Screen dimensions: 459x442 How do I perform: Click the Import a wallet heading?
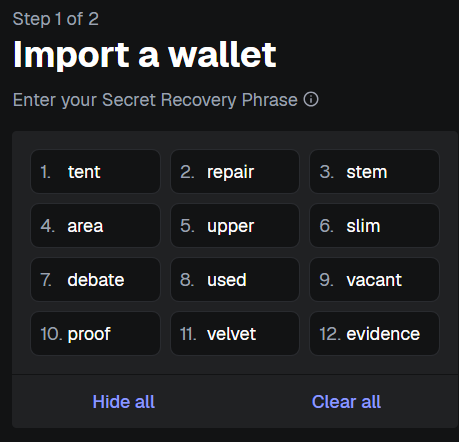145,55
